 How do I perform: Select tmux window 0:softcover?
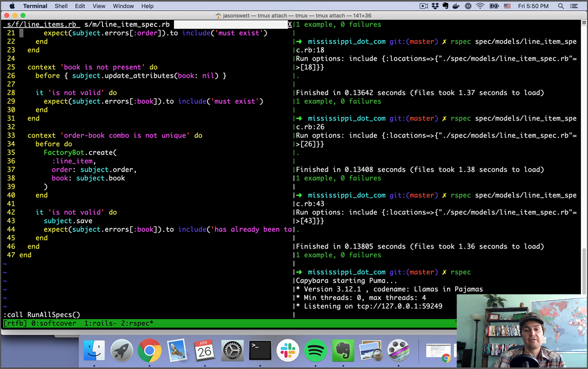point(53,323)
